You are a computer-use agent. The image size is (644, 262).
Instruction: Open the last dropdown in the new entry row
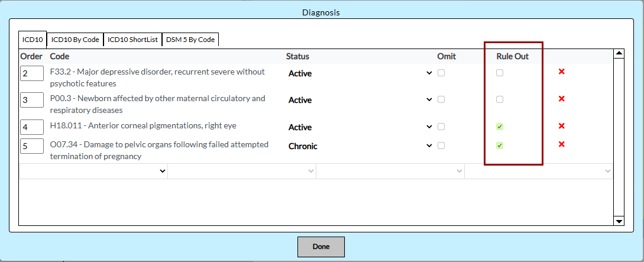[538, 171]
